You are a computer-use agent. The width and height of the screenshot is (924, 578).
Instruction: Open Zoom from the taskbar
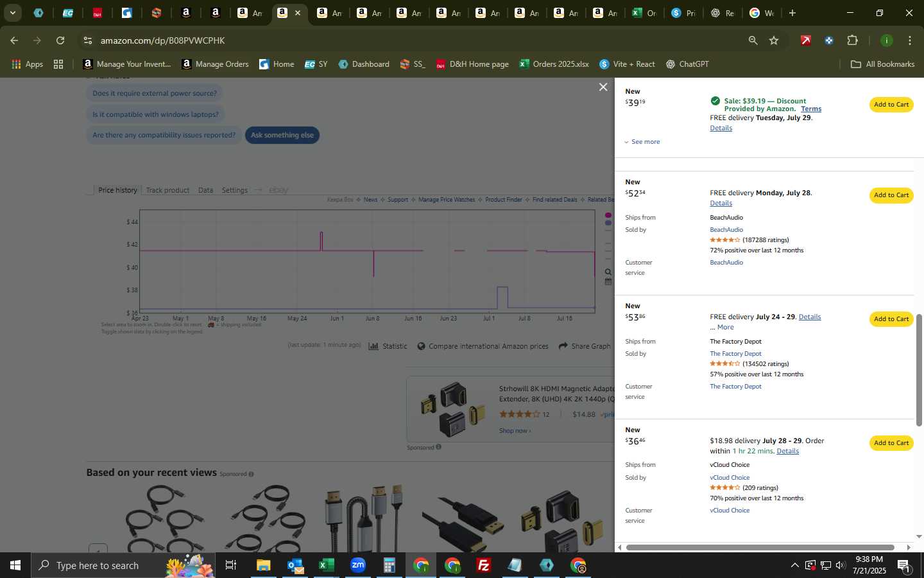click(x=358, y=565)
